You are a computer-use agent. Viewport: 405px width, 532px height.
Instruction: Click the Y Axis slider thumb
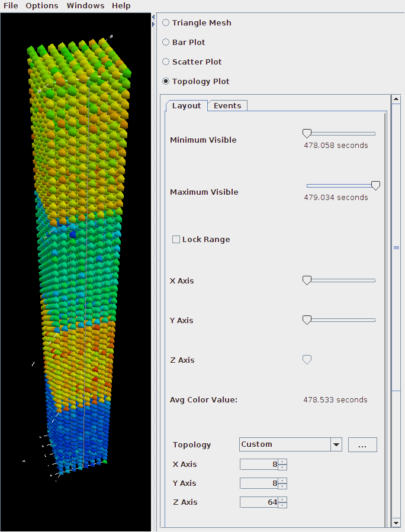click(x=307, y=320)
